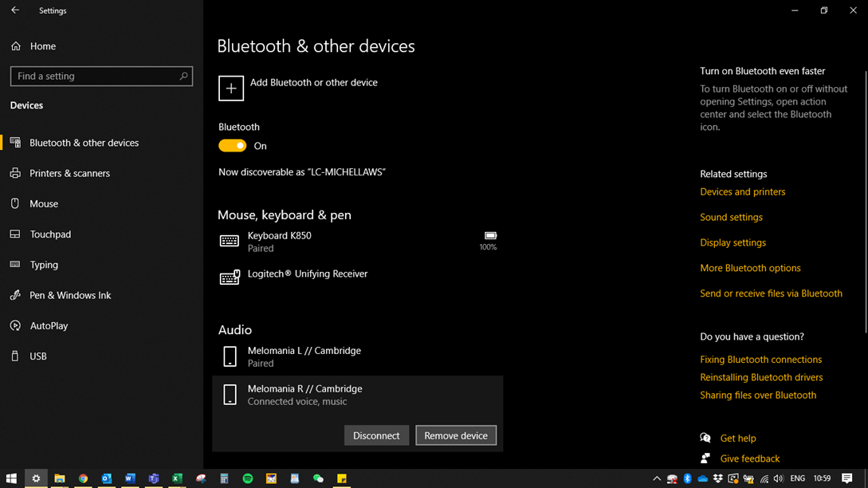Viewport: 868px width, 488px height.
Task: Open the Touchpad settings page
Action: click(x=50, y=234)
